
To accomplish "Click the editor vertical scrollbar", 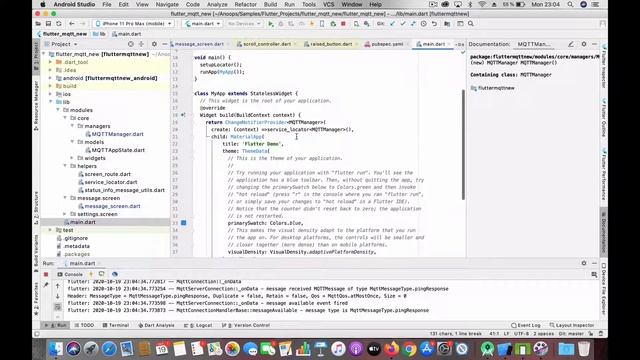I will click(x=463, y=145).
